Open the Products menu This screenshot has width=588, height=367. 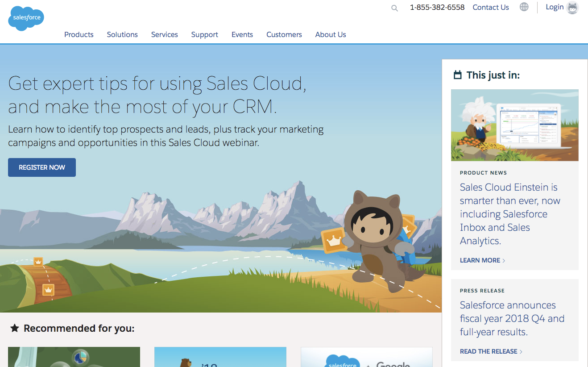point(79,34)
